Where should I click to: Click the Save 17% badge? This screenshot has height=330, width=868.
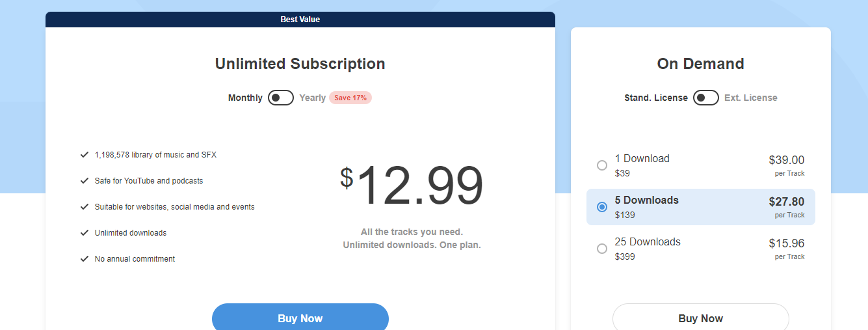350,98
